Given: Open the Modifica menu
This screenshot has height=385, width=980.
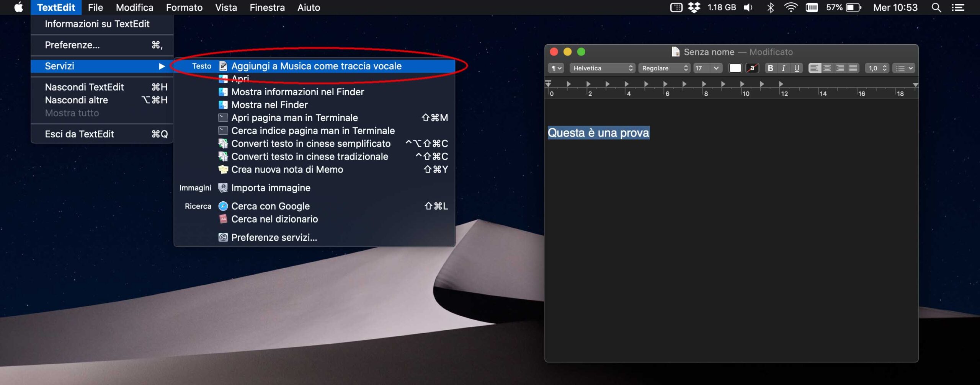Looking at the screenshot, I should [x=134, y=7].
